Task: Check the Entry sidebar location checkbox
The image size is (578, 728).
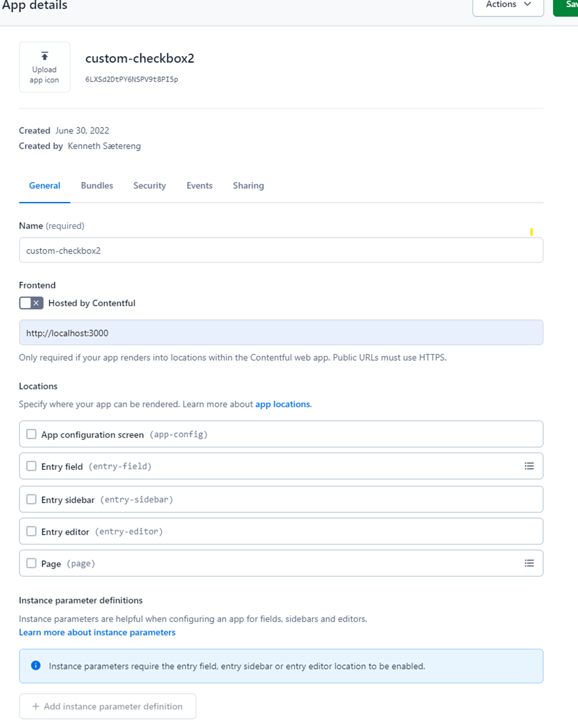Action: [31, 499]
